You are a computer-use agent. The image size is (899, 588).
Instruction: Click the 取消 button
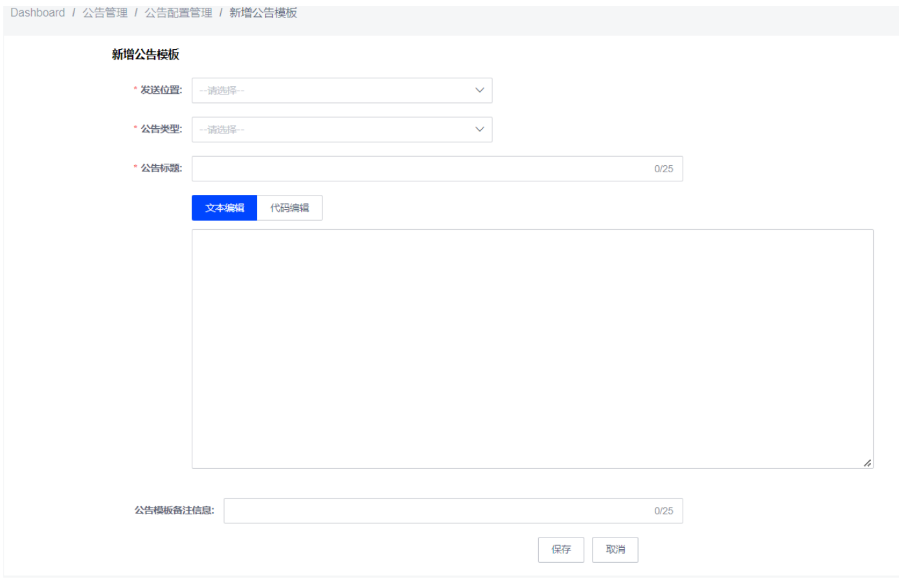(x=615, y=550)
